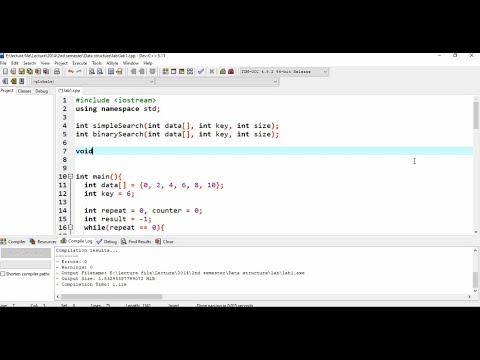Switch to the Classes sidebar tab
The image size is (480, 360).
tap(24, 91)
